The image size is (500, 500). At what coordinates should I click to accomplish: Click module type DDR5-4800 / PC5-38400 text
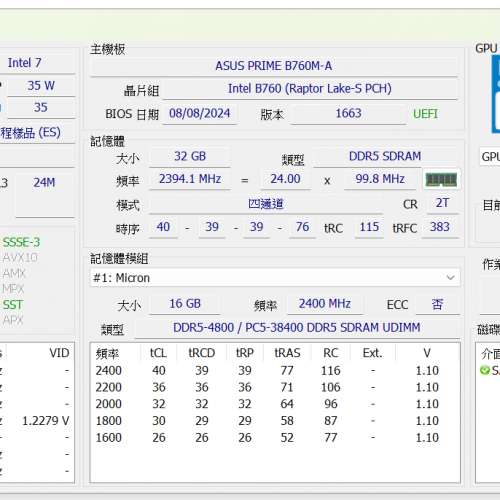296,328
